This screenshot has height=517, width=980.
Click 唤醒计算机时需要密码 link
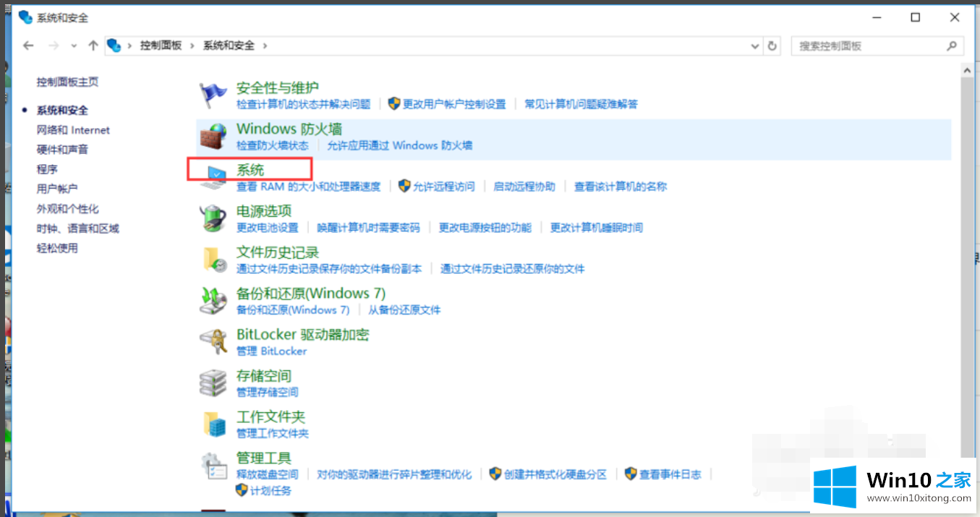(x=369, y=228)
